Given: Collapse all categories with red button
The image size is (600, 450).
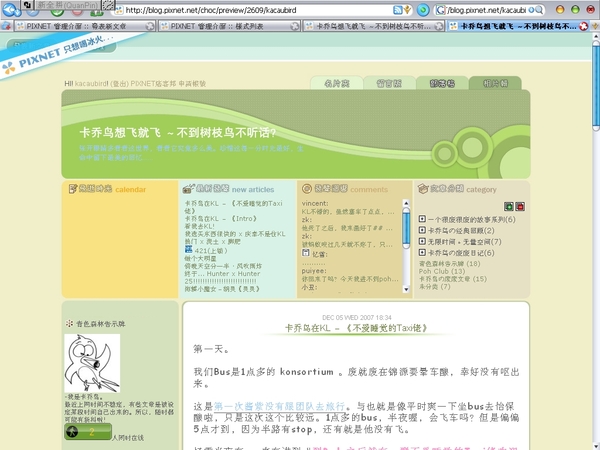Looking at the screenshot, I should pos(520,207).
